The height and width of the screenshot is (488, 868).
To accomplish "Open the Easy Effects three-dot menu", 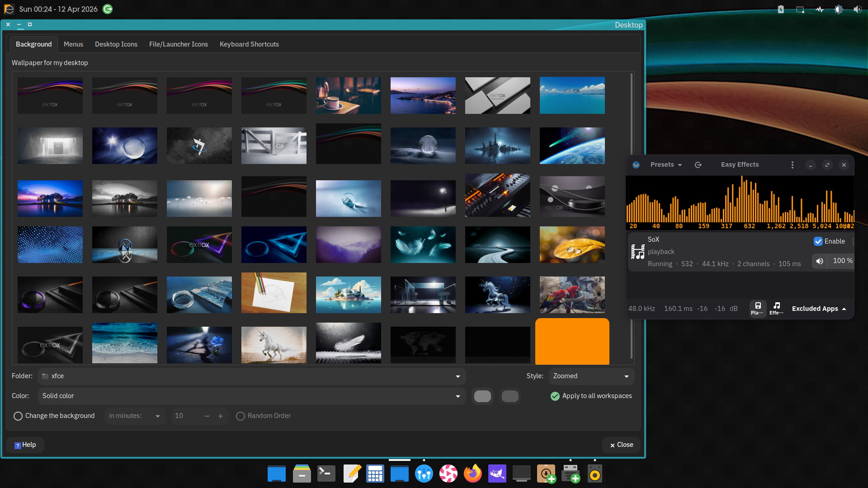I will coord(792,165).
